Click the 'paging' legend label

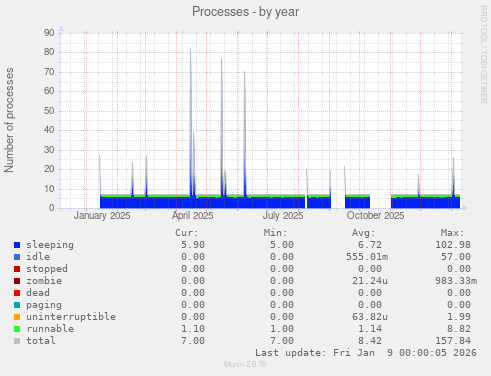click(44, 305)
